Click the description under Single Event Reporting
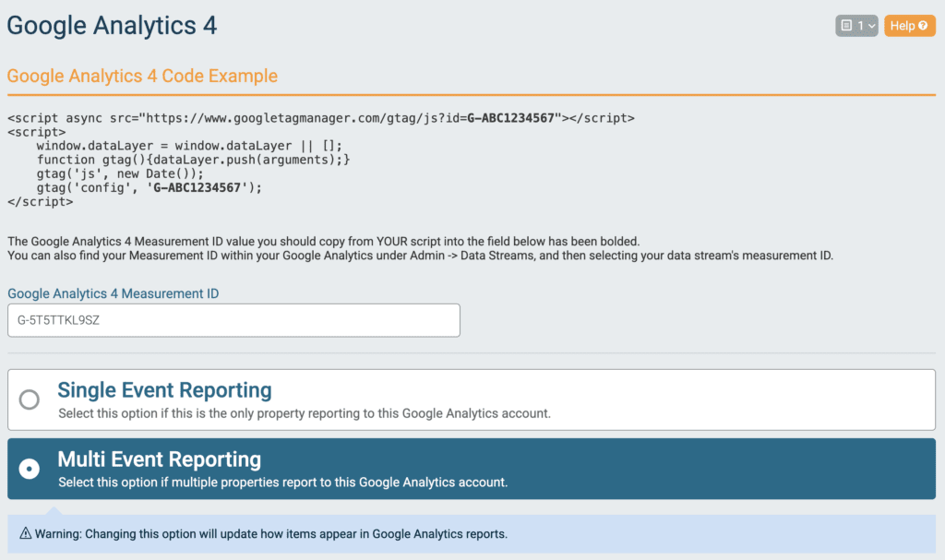 (304, 413)
